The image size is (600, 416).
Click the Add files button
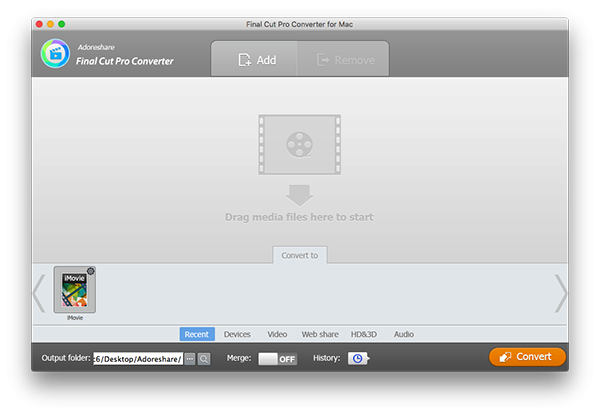coord(254,59)
